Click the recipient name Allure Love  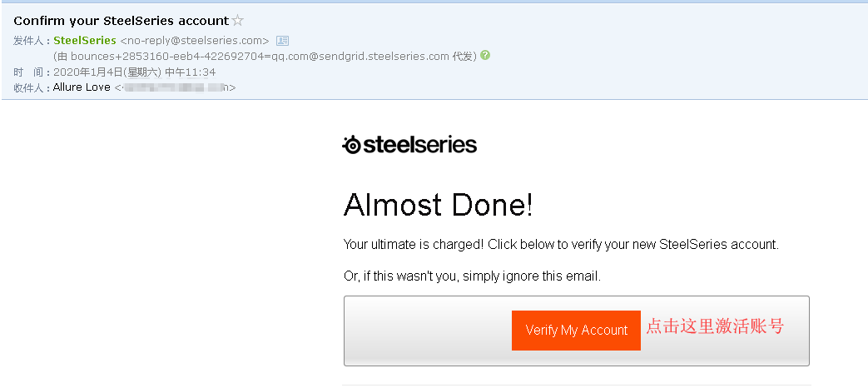tap(82, 87)
